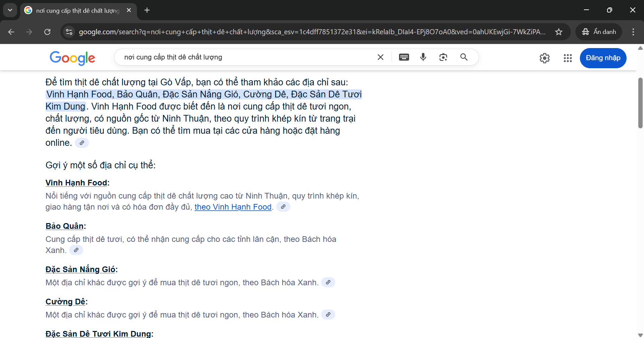Reload the current page
644x338 pixels.
(47, 32)
